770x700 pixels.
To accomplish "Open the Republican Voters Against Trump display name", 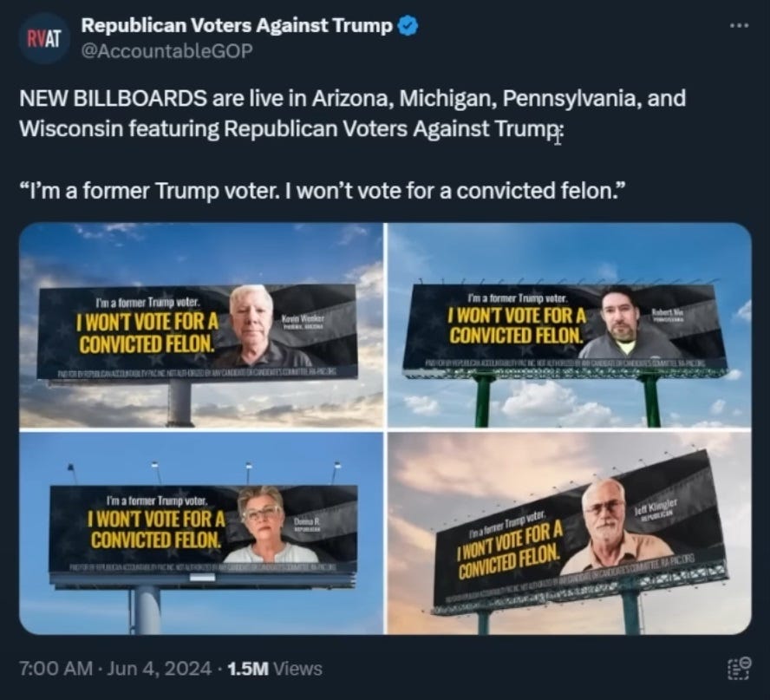I will coord(237,25).
